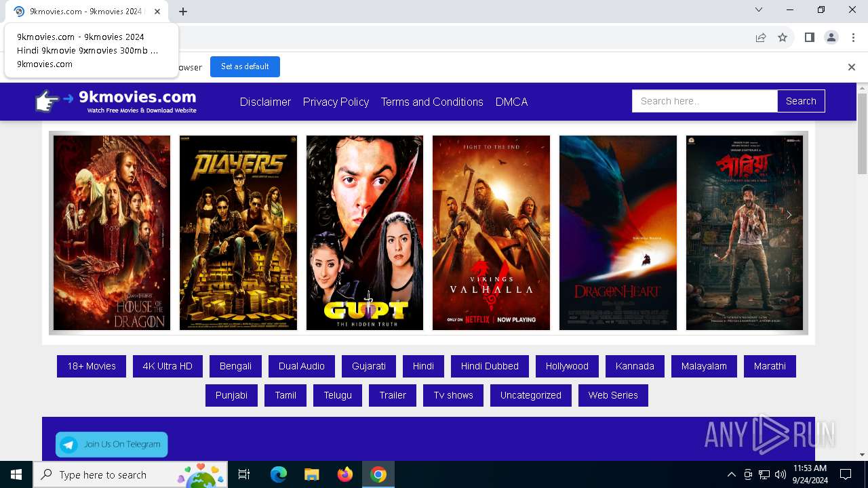Select the Telugu category
Screen dimensions: 868x488
coord(338,395)
